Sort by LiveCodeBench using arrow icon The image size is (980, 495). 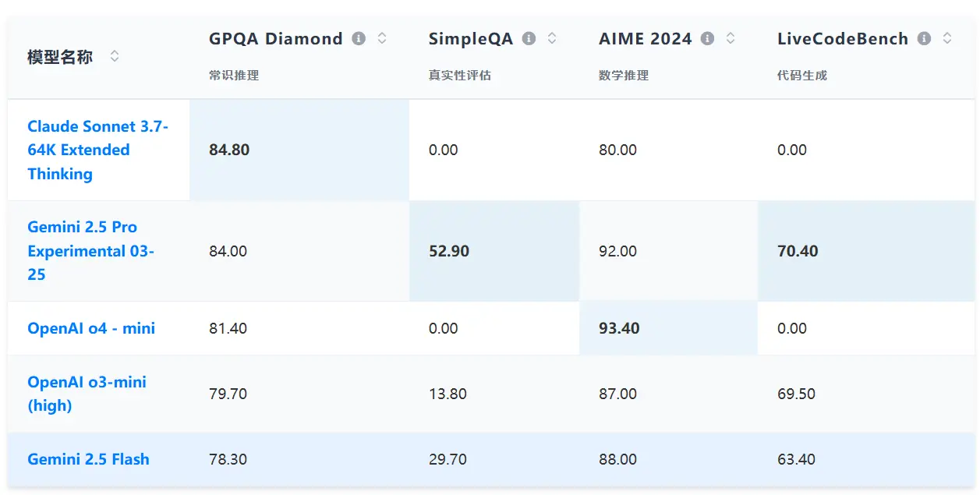[x=947, y=38]
